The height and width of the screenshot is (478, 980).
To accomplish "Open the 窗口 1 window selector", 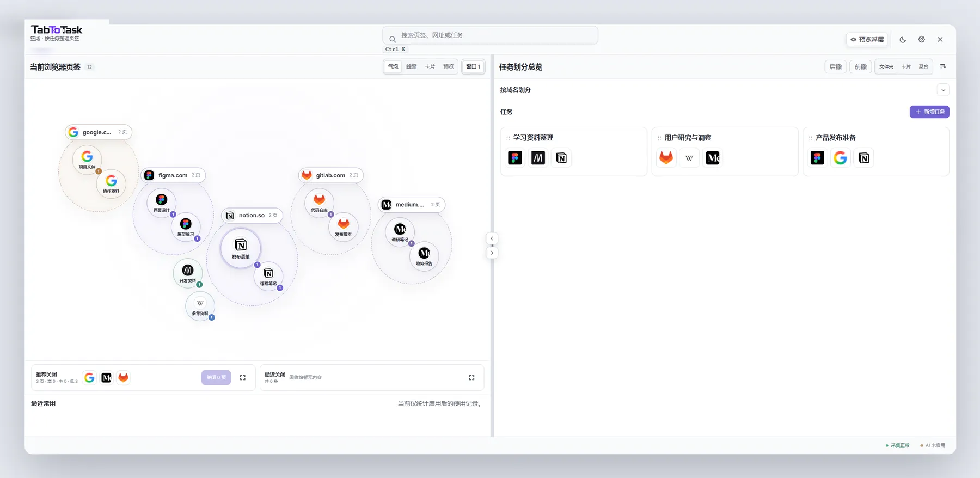I will 473,66.
